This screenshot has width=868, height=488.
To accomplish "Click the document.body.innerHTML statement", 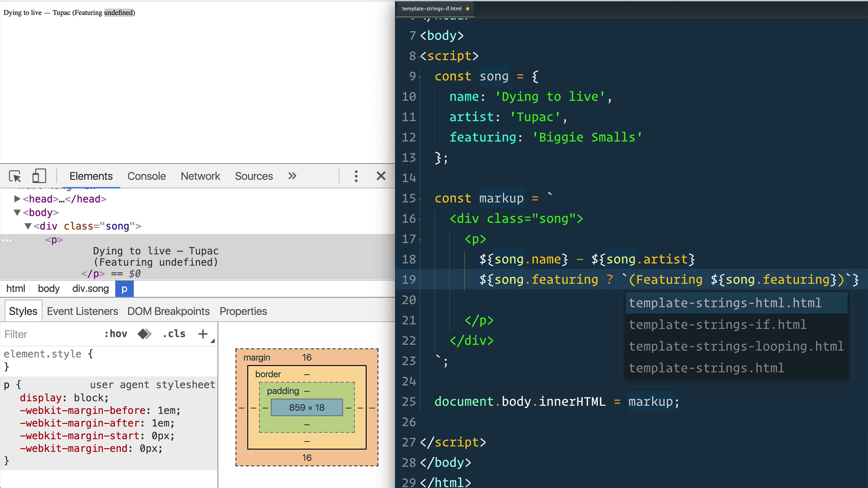I will pos(557,402).
